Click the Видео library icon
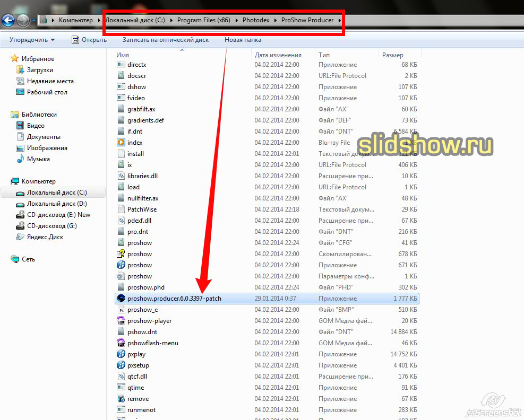The width and height of the screenshot is (524, 420). click(x=20, y=126)
